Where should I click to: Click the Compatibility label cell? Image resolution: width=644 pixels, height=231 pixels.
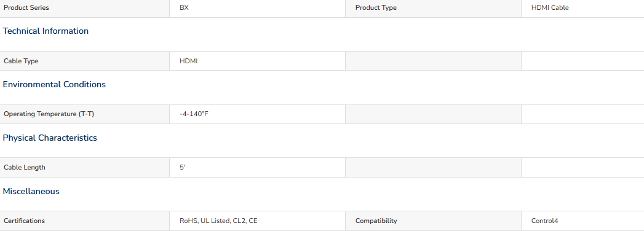[433, 221]
